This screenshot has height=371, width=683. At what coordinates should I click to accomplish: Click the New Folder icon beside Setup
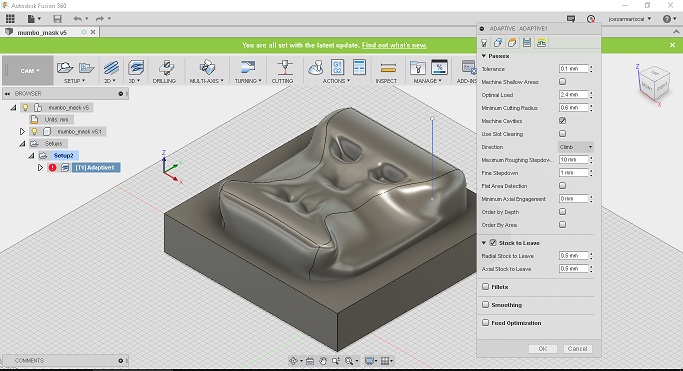click(x=86, y=67)
